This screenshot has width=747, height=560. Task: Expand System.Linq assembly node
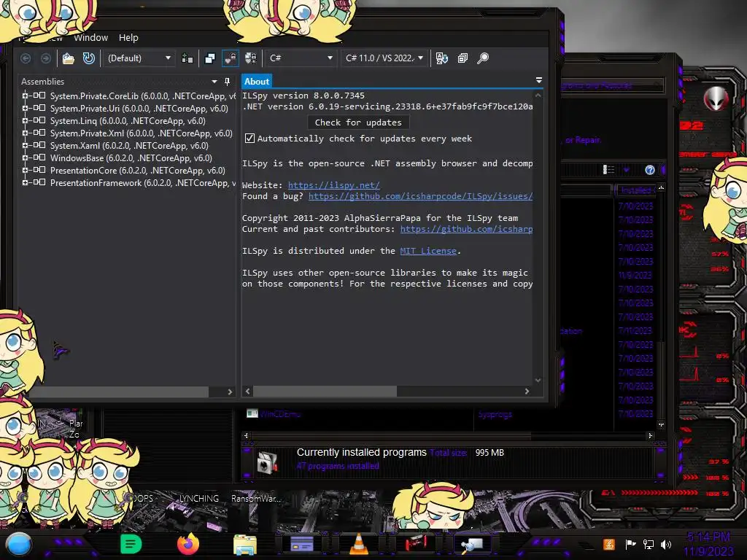point(25,120)
